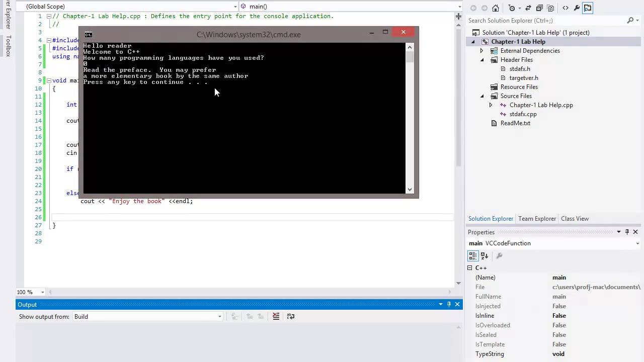Click Sync with Active Document icon
Image resolution: width=644 pixels, height=362 pixels.
[x=528, y=8]
